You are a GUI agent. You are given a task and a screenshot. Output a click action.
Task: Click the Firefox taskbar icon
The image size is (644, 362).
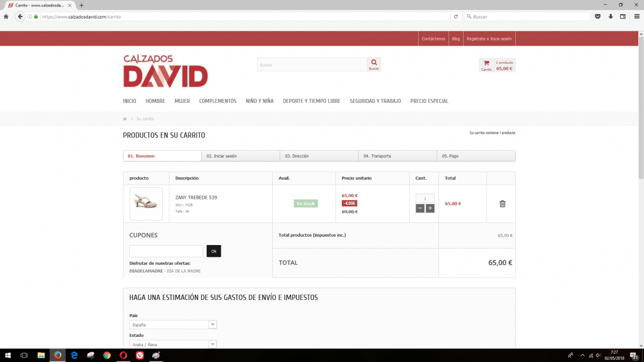click(57, 356)
